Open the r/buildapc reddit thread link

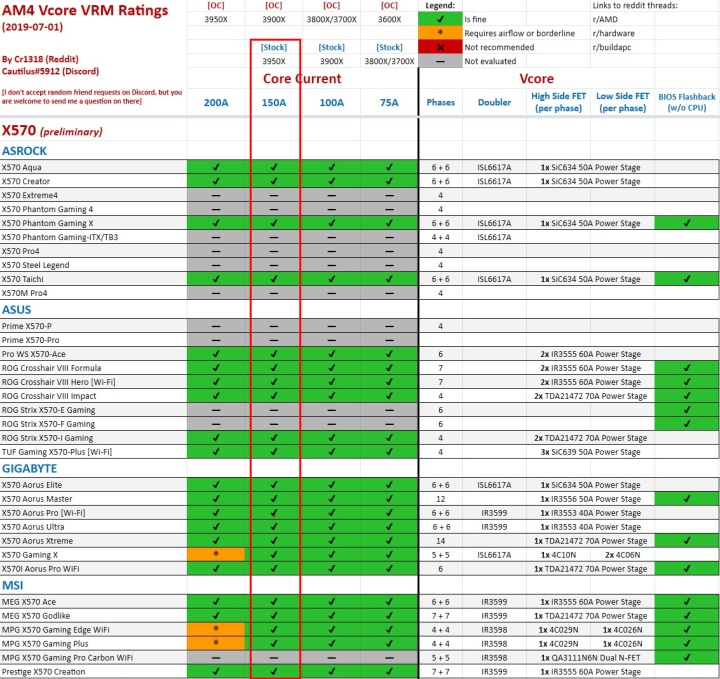612,47
